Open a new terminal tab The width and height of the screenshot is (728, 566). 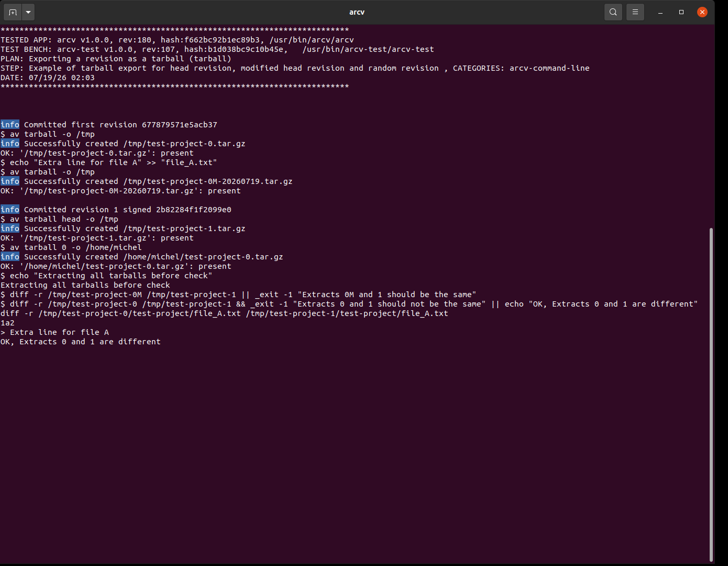click(x=13, y=12)
